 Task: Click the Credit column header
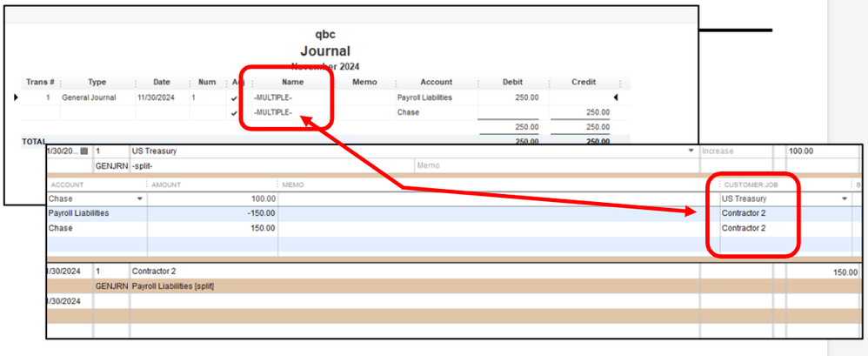584,82
